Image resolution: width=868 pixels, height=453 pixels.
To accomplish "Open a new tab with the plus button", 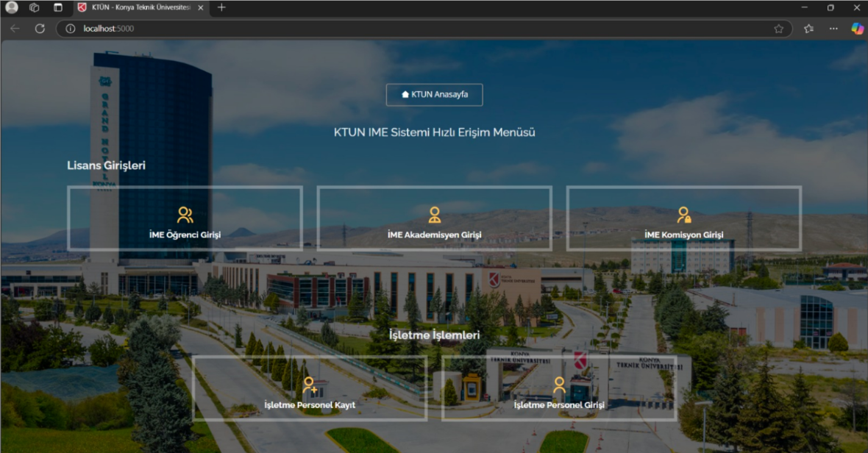I will 221,7.
